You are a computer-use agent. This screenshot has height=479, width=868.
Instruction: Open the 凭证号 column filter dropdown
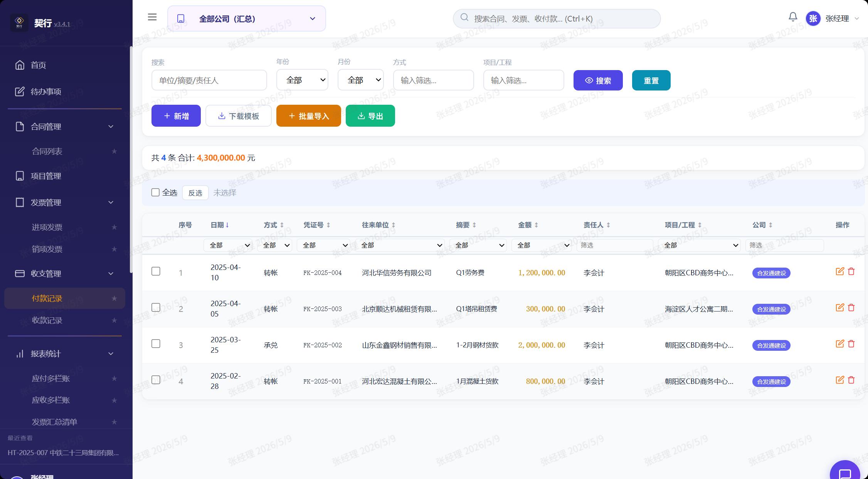[323, 245]
